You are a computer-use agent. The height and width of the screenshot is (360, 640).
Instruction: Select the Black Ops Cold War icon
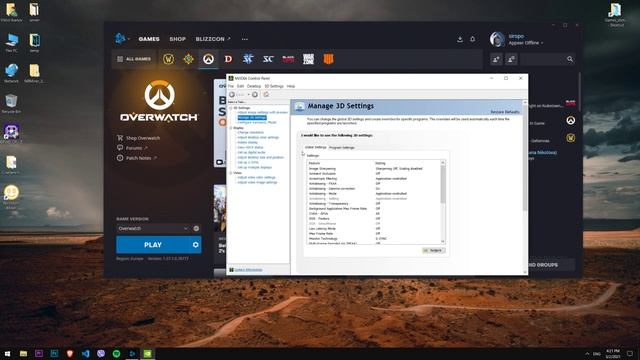tap(288, 59)
